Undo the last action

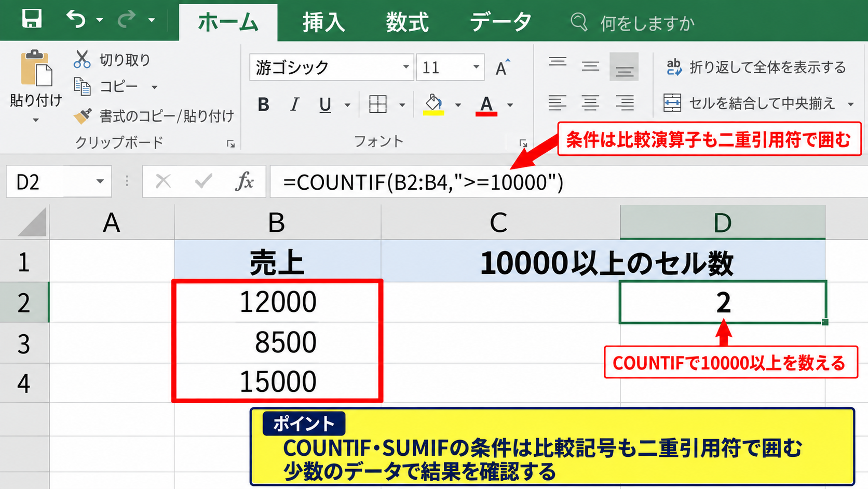pos(76,19)
